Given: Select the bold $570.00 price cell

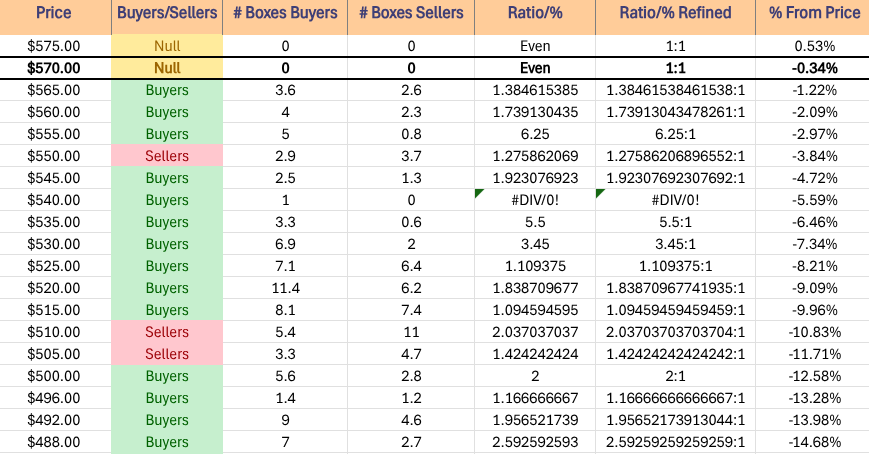Looking at the screenshot, I should [x=55, y=68].
